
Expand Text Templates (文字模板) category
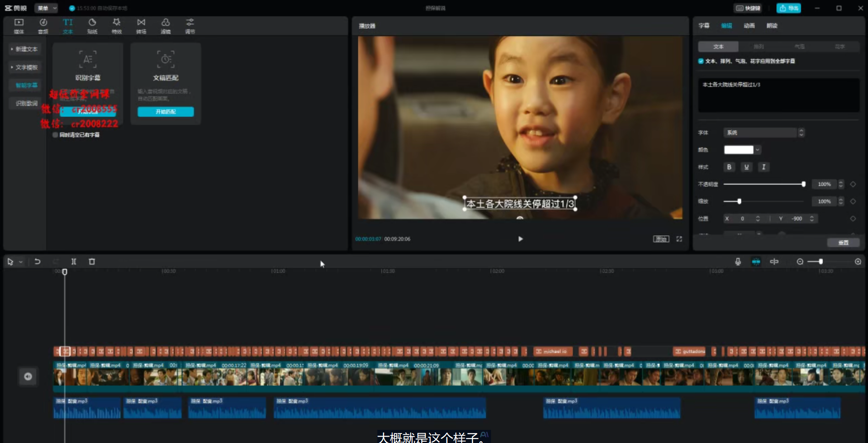(24, 67)
